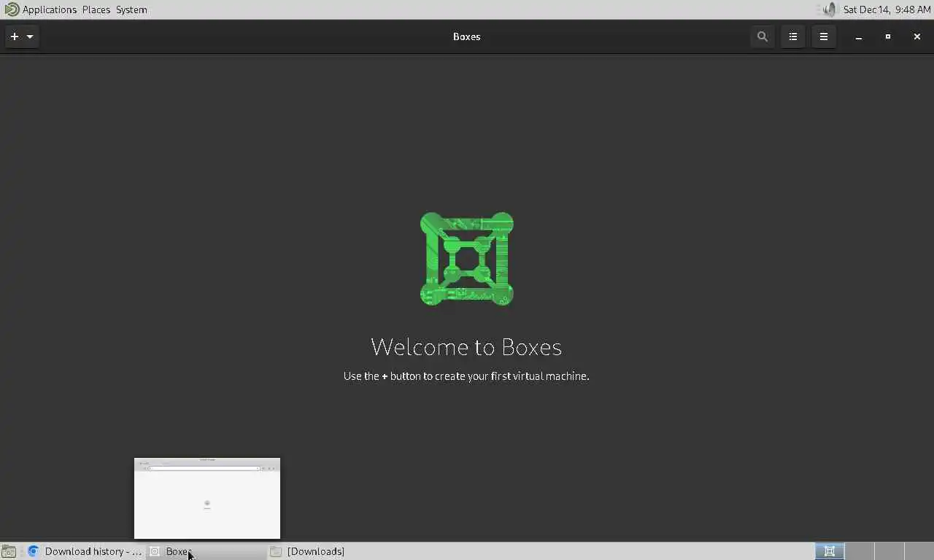Screen dimensions: 934x560
Task: Switch to the second workspace in the switcher
Action: 859,551
